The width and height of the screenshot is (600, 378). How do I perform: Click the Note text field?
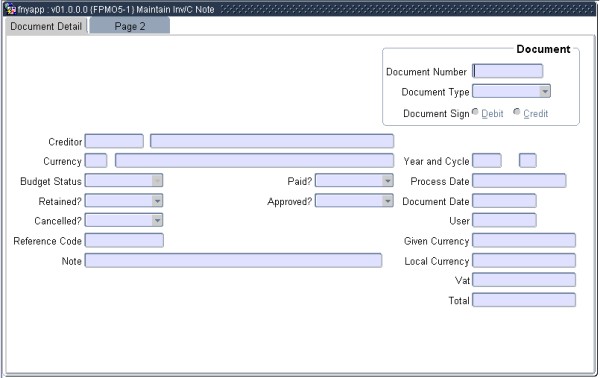(x=233, y=260)
